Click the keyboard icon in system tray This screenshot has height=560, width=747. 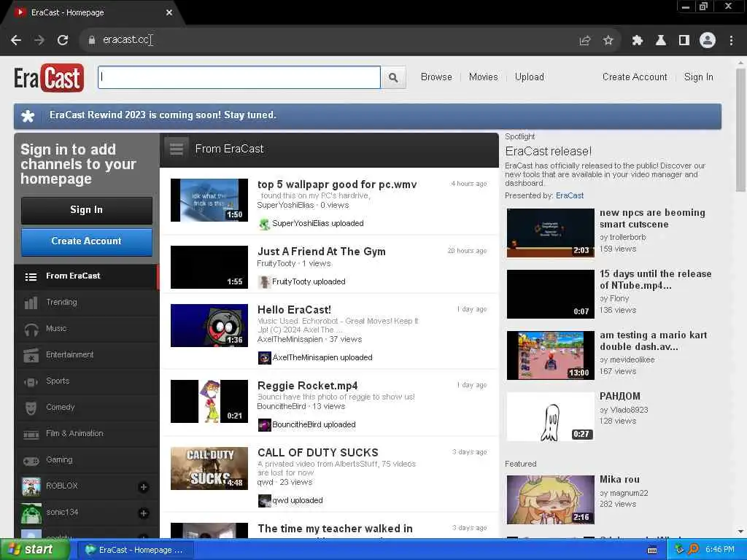coord(652,551)
